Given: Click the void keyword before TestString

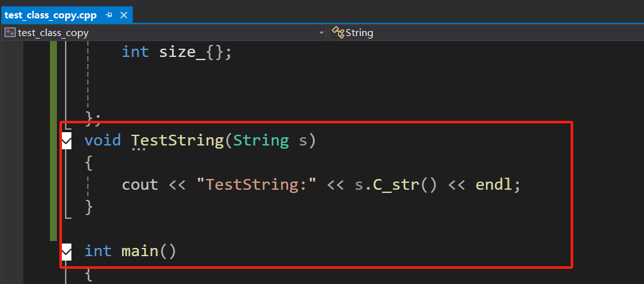Looking at the screenshot, I should tap(102, 140).
